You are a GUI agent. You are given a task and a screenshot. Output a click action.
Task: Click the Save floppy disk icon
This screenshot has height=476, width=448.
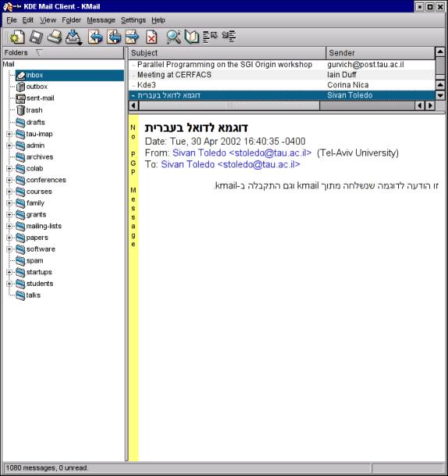pos(36,37)
